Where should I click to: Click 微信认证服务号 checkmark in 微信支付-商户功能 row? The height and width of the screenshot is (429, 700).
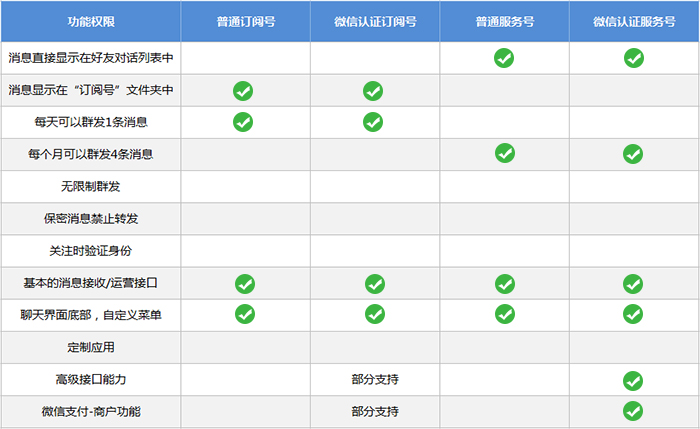(x=633, y=411)
